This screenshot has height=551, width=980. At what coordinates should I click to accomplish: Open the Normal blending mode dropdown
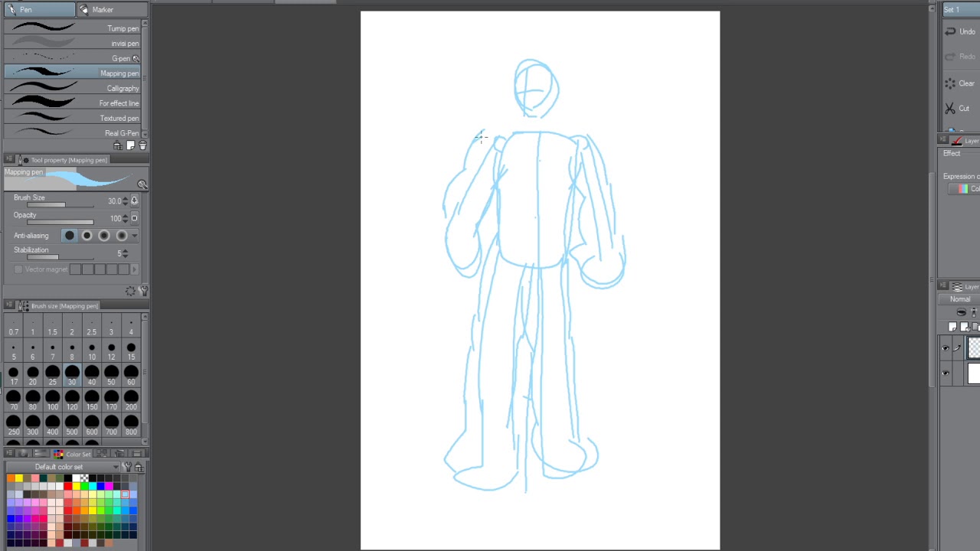coord(960,299)
